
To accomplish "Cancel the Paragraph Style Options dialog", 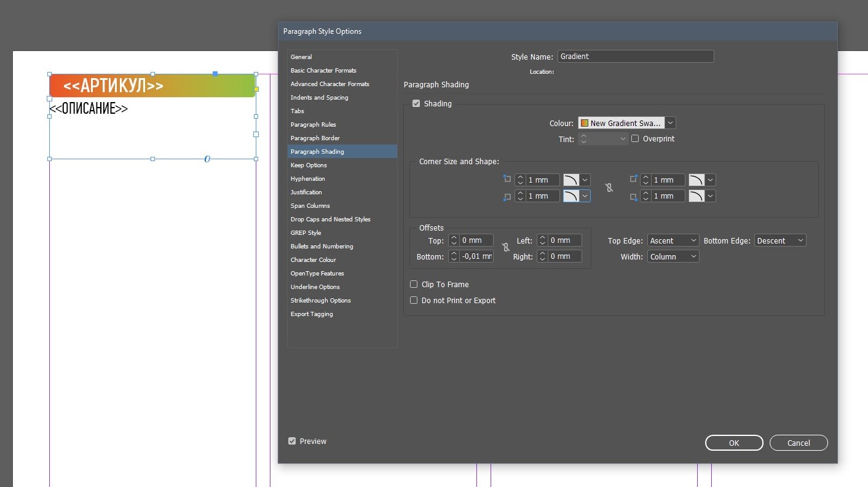I will [799, 443].
